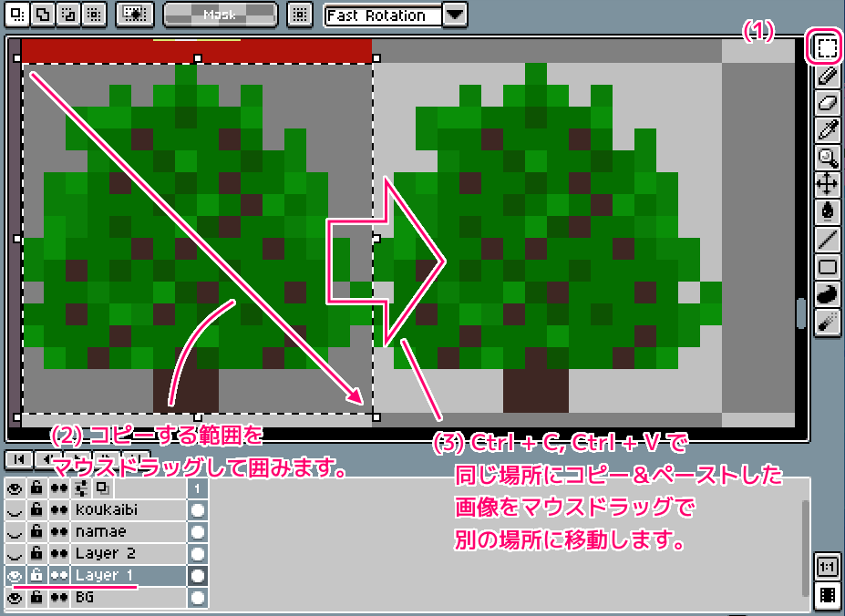Screen dimensions: 845x616
Task: Toggle the lock on Layer 1
Action: [x=36, y=575]
